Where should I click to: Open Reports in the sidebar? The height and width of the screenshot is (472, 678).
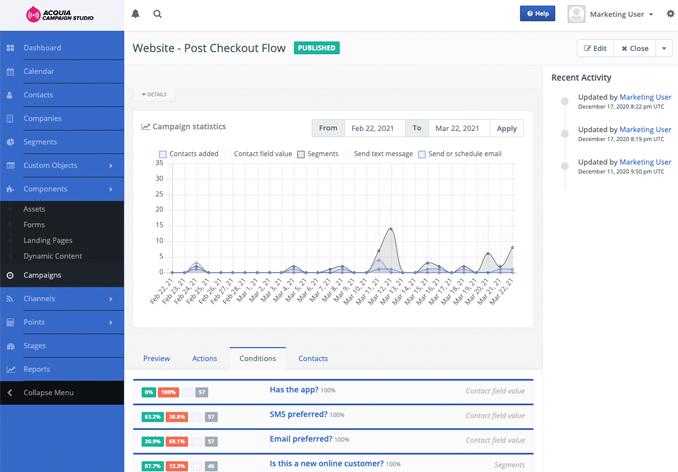point(37,369)
